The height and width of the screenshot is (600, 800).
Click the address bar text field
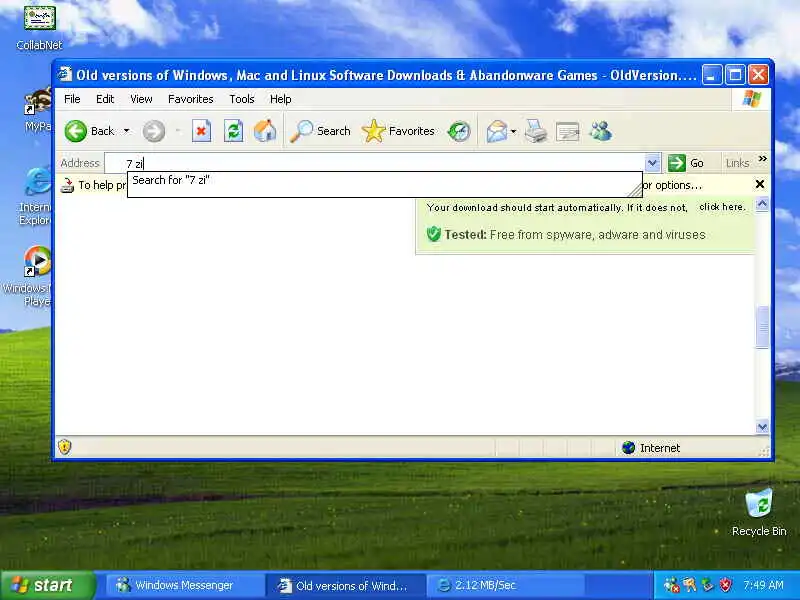coord(375,163)
